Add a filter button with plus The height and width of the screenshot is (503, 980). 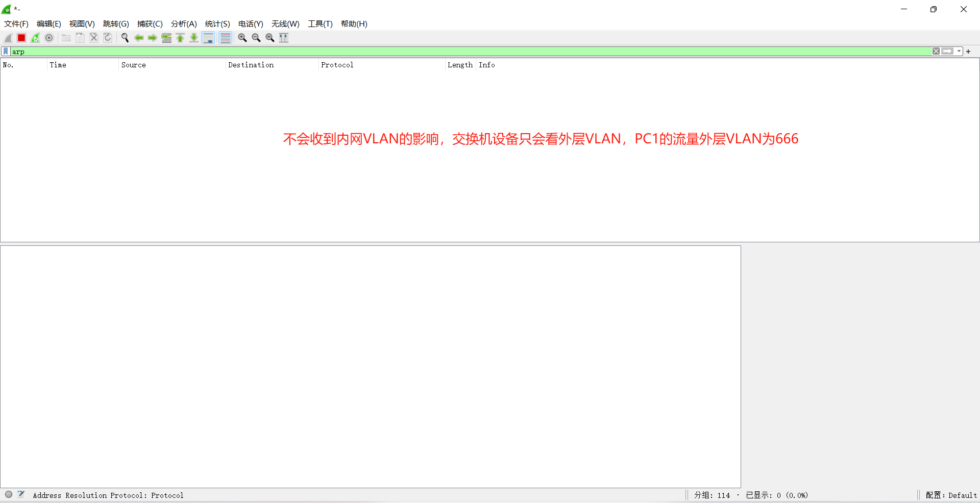(x=968, y=52)
